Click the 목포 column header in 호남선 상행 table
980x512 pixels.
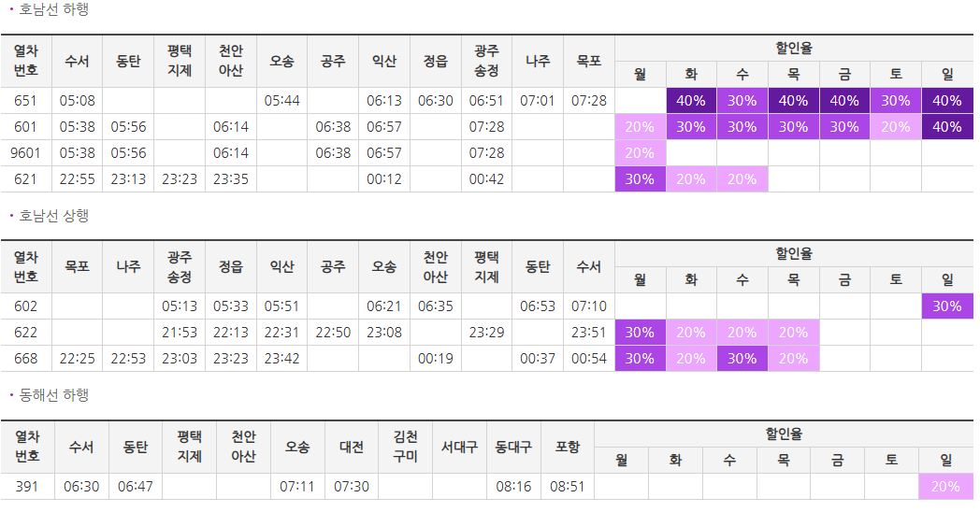pyautogui.click(x=77, y=266)
